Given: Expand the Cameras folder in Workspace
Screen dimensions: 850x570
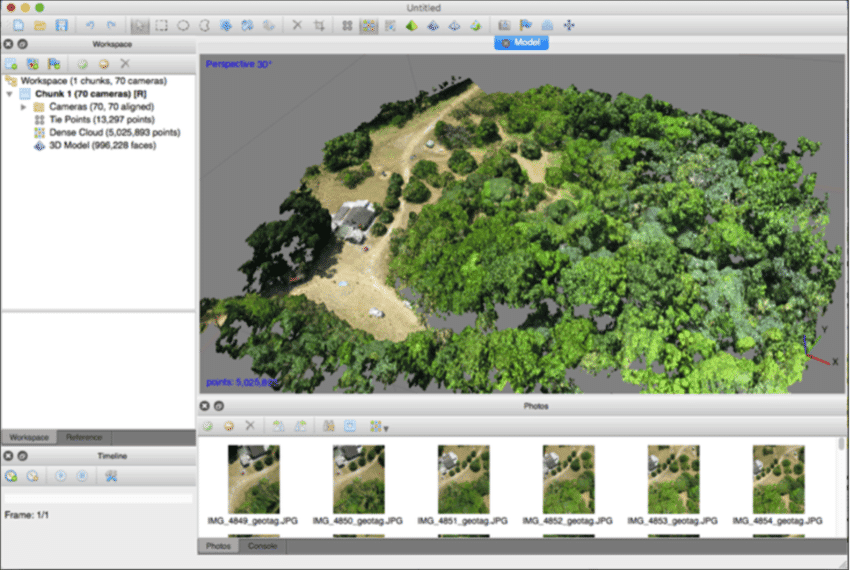Looking at the screenshot, I should [x=23, y=106].
